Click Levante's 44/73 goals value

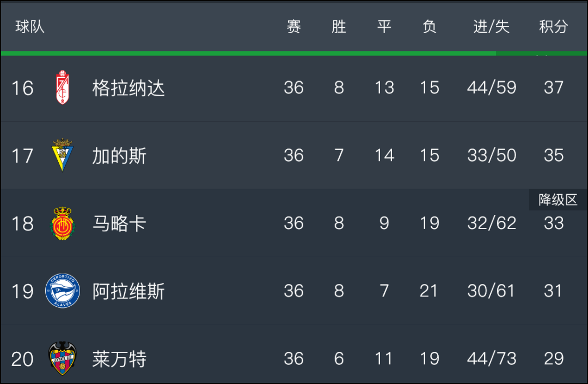[x=491, y=358]
